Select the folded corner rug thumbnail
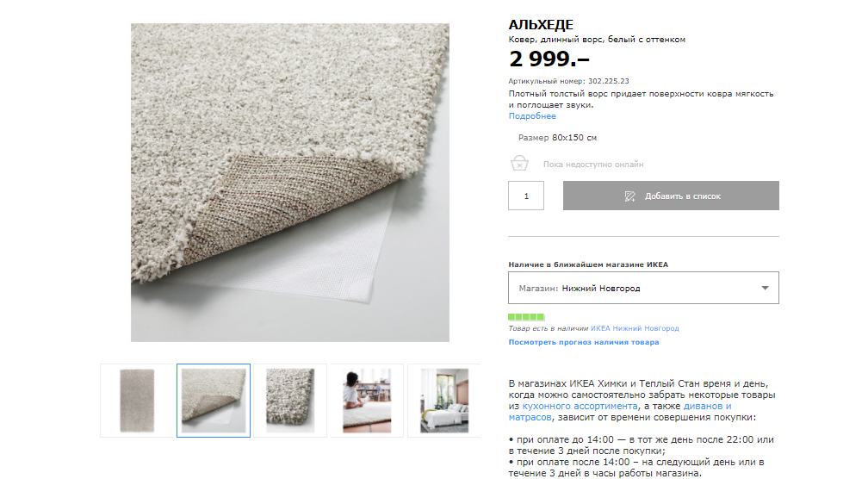Image resolution: width=868 pixels, height=479 pixels. tap(214, 401)
